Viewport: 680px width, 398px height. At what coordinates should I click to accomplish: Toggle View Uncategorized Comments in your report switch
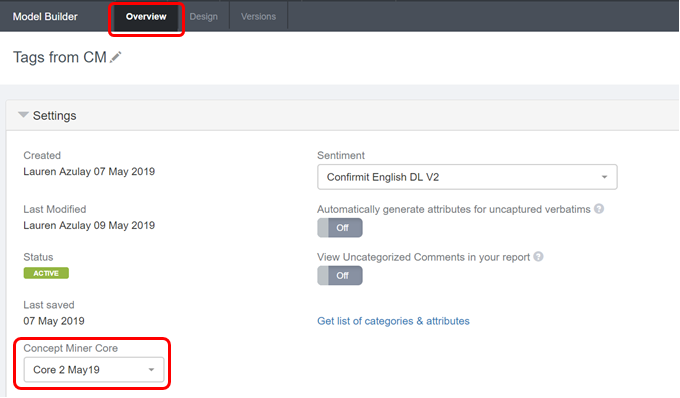340,275
